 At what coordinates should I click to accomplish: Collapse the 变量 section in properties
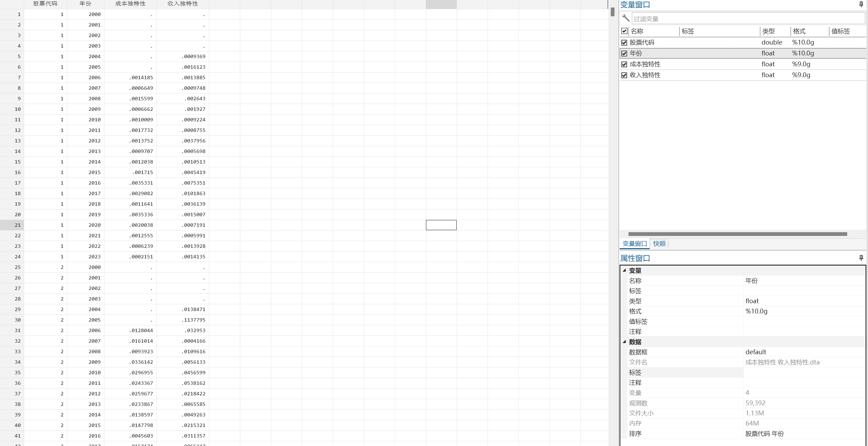click(x=624, y=270)
